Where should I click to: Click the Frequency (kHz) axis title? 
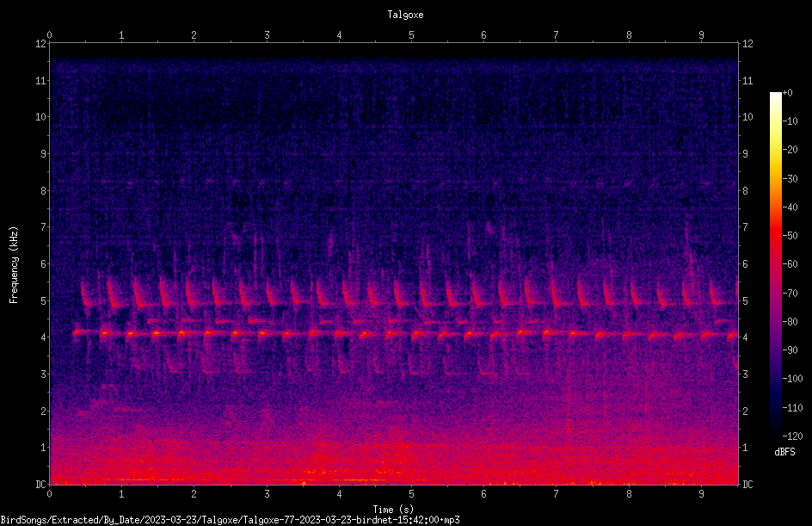14,264
